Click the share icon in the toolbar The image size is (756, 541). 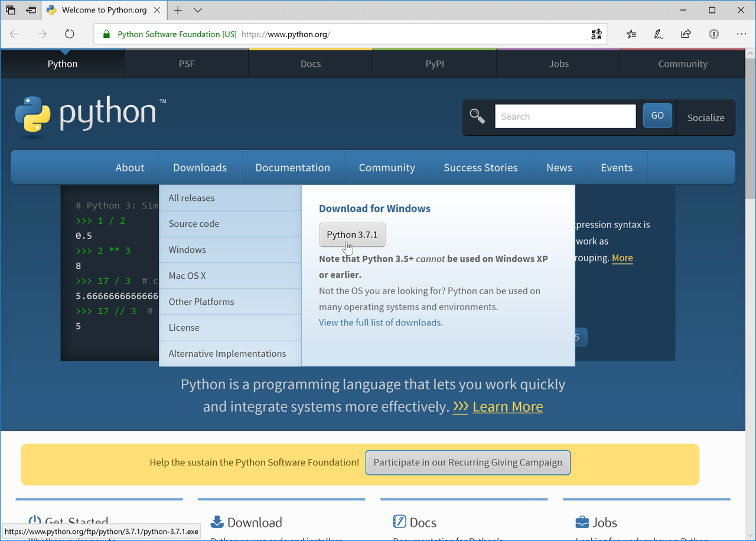point(686,34)
